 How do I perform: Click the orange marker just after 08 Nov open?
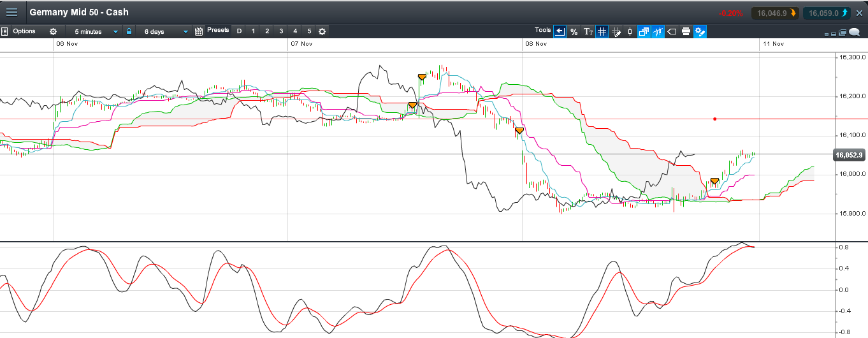point(519,130)
